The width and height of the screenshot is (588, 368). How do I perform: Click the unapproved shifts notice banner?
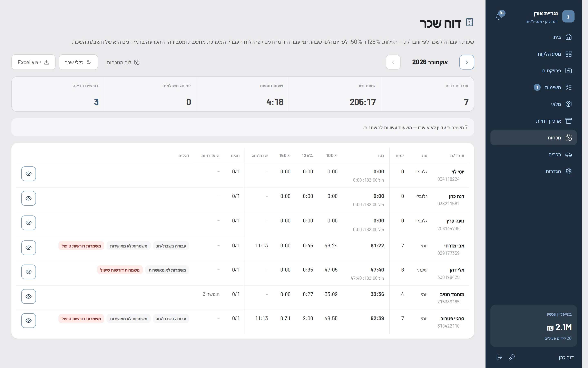click(243, 127)
